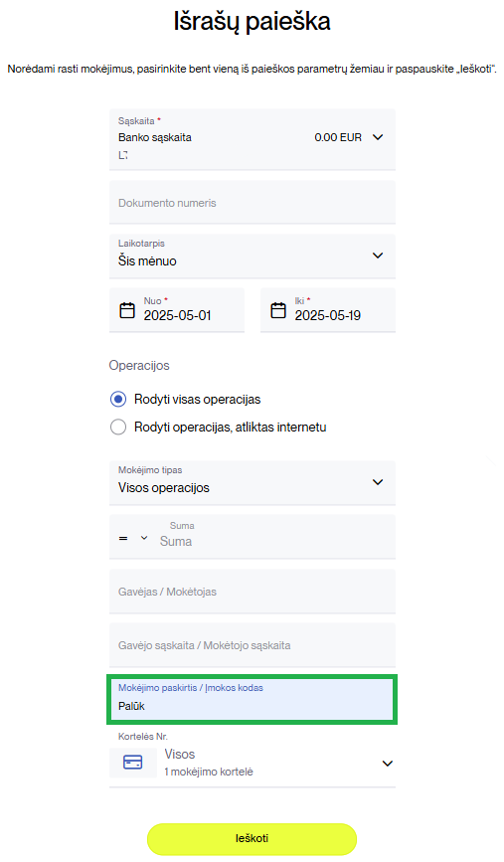Image resolution: width=504 pixels, height=862 pixels.
Task: Click the payment card icon under Kortelės Nr.
Action: [x=132, y=763]
